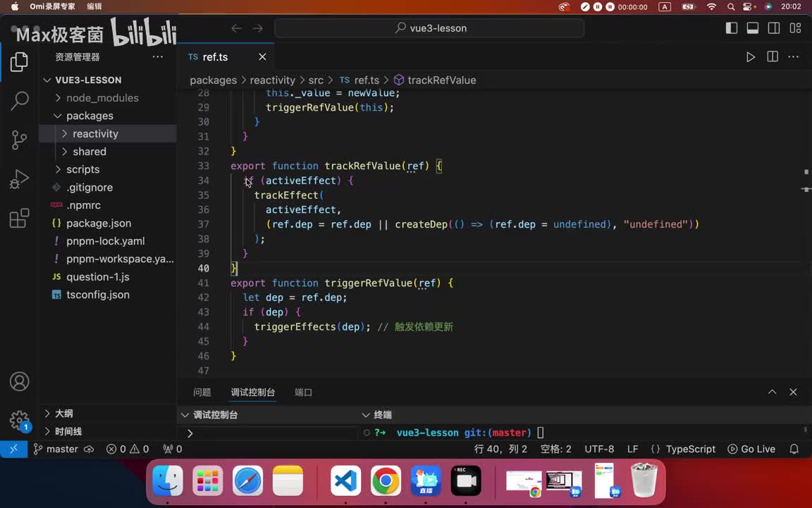Click the vue3-lesson command center search box
Viewport: 812px width, 508px height.
[429, 28]
